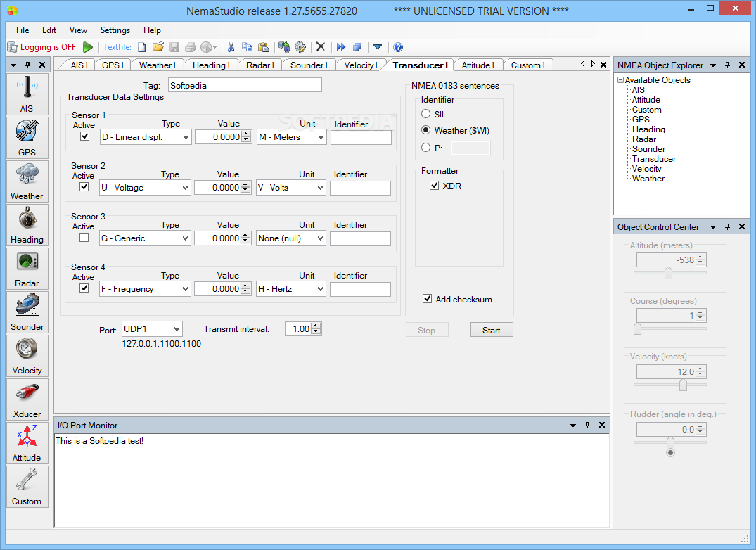Click the Start button

pyautogui.click(x=492, y=330)
